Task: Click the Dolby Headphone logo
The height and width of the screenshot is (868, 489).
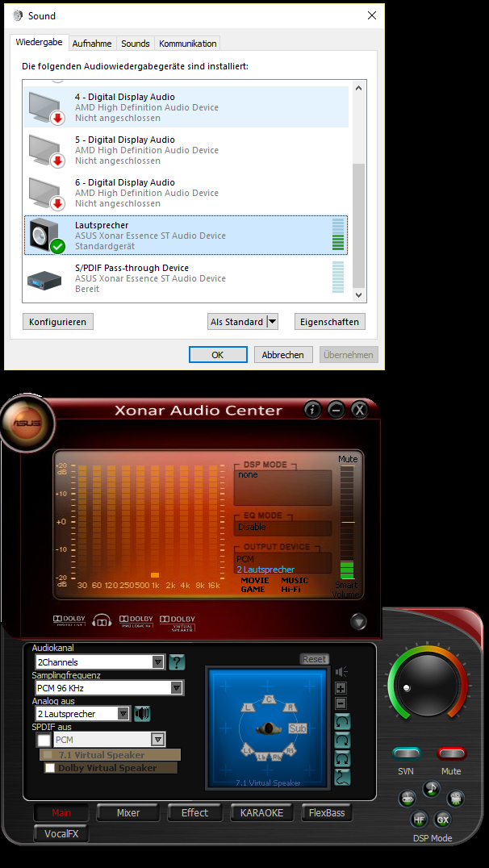Action: [x=102, y=621]
